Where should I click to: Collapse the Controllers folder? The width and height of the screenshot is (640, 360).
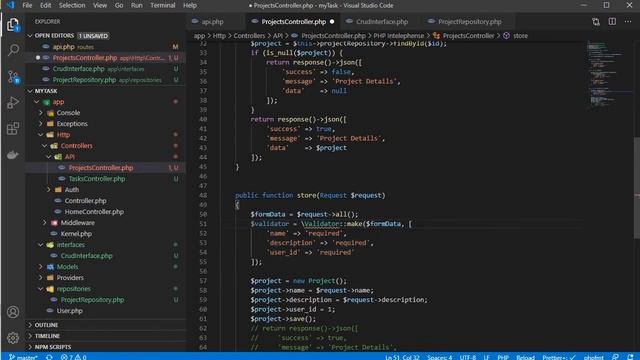(x=45, y=146)
